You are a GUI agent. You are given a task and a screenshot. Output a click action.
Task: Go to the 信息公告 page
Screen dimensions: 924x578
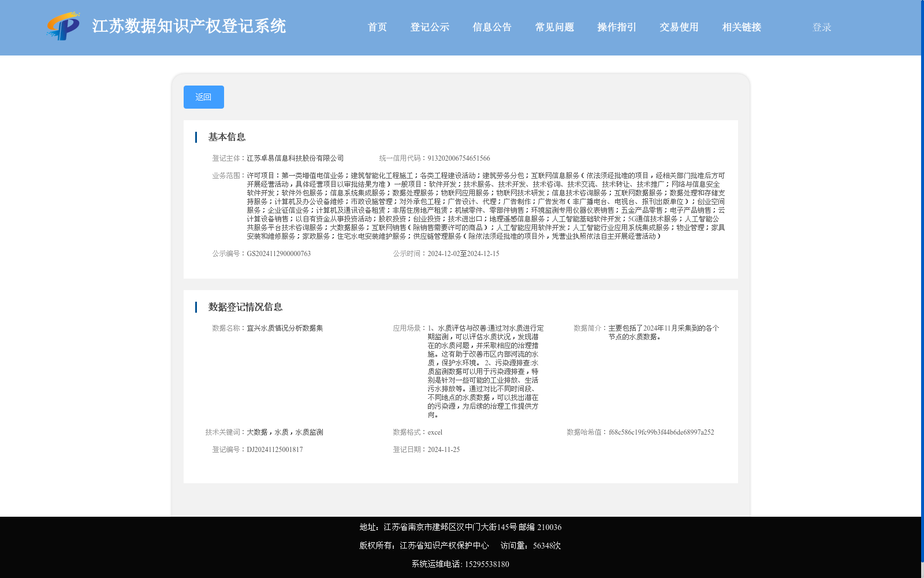(492, 27)
